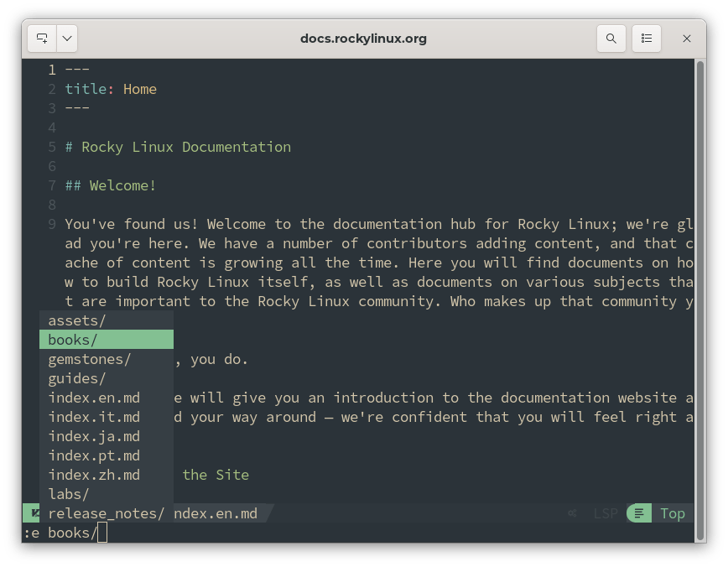Screen dimensions: 728x567
Task: Click the gears icon beside LSP
Action: point(573,513)
